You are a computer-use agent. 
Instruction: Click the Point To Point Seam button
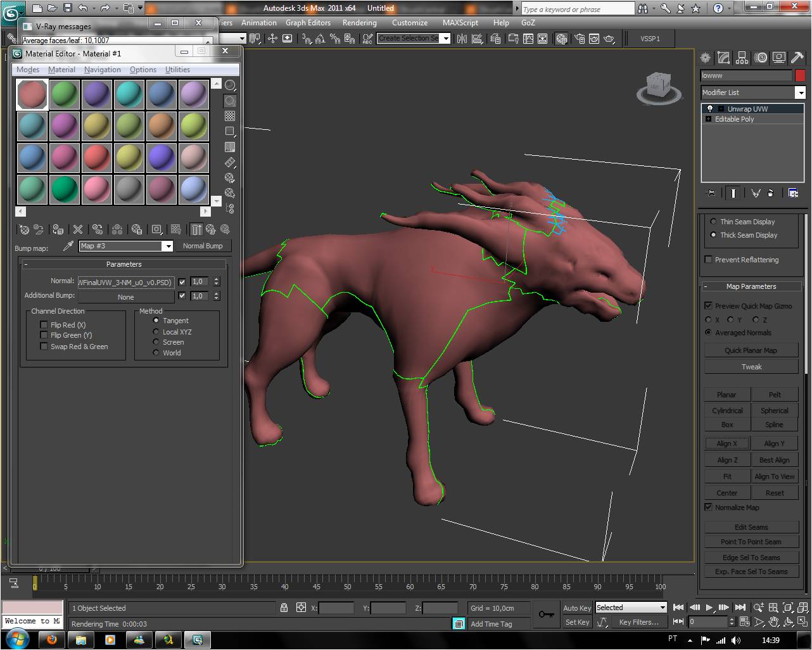pyautogui.click(x=751, y=542)
